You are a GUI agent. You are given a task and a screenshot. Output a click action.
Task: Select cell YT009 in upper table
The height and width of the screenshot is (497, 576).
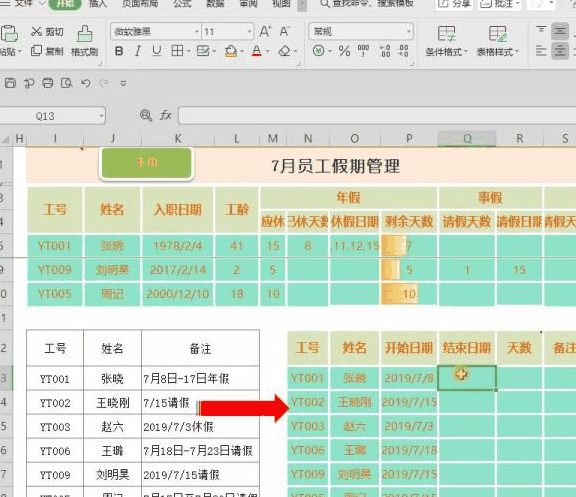[55, 270]
